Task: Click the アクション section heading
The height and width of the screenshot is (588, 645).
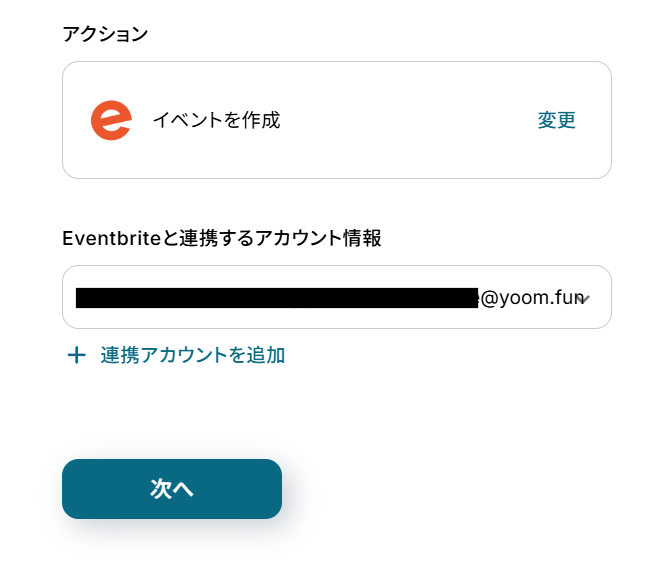Action: coord(105,34)
